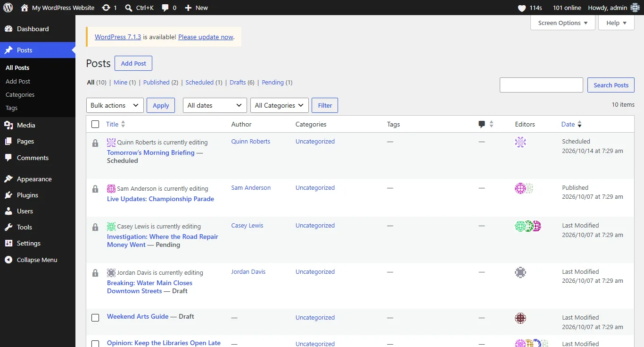Open the WordPress 7.1.3 link
The width and height of the screenshot is (644, 347).
click(118, 37)
